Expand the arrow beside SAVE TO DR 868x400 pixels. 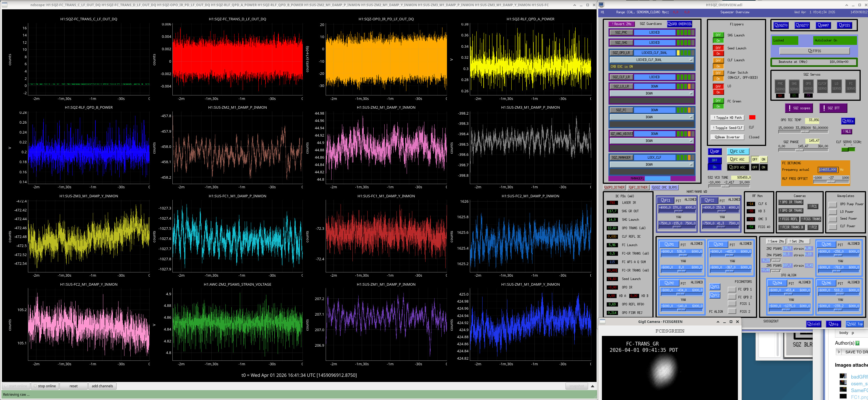[x=839, y=352]
